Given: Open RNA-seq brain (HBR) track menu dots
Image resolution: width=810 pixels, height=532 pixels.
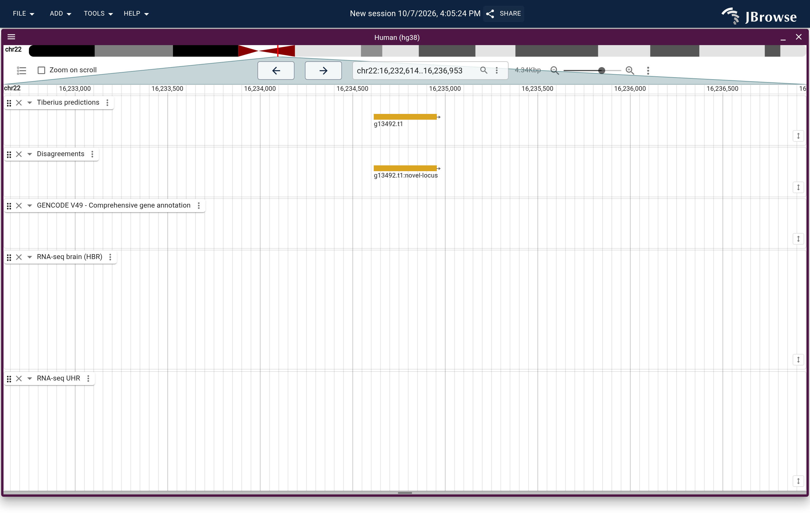Looking at the screenshot, I should click(110, 257).
